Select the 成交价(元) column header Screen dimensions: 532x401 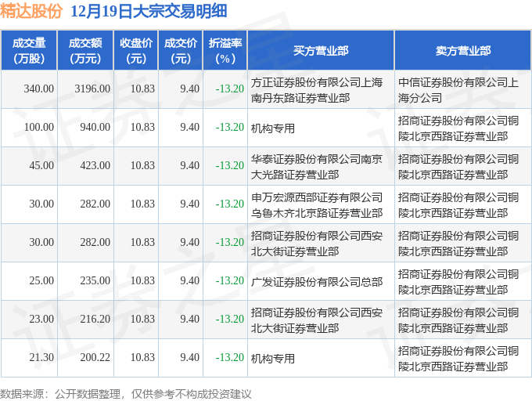[181, 51]
